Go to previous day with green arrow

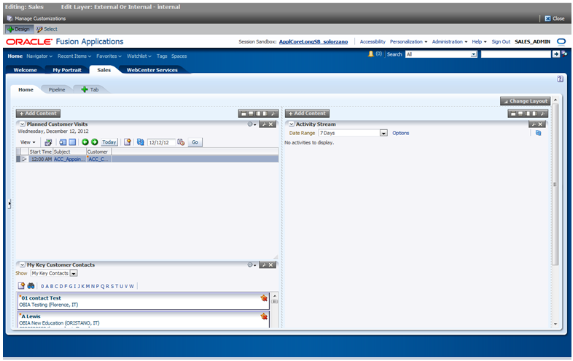(x=85, y=142)
